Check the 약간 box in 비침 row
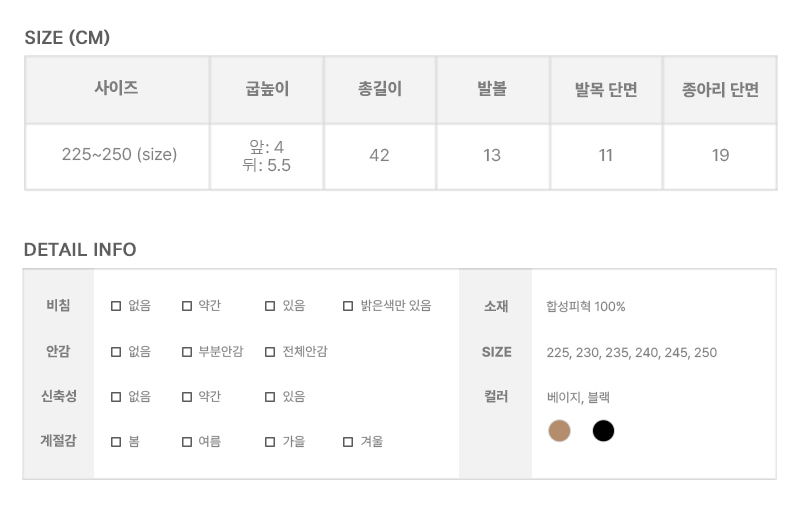 [x=187, y=306]
